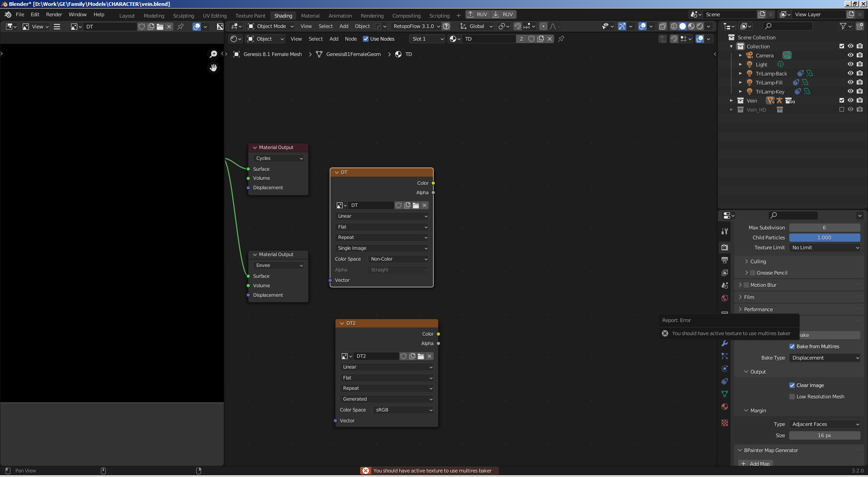Pin the TD material in node editor
This screenshot has height=477, width=868.
pos(561,39)
